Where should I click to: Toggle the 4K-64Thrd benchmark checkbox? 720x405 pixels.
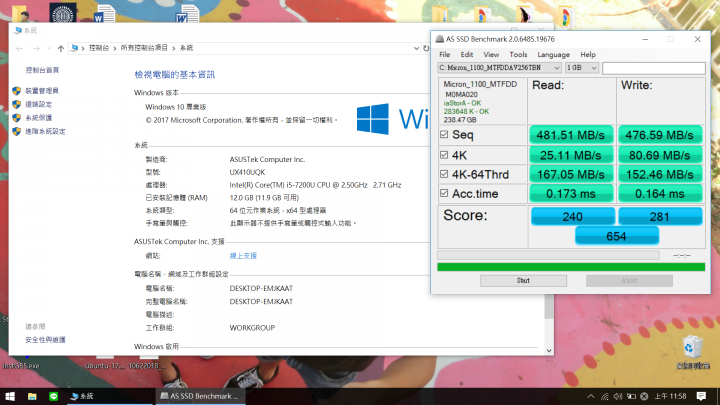point(444,174)
